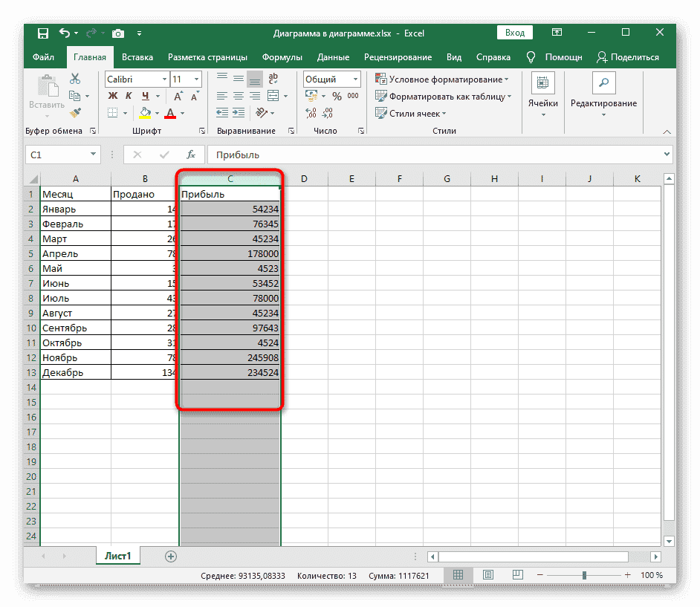Switch to Page Layout view in status bar

click(x=487, y=576)
